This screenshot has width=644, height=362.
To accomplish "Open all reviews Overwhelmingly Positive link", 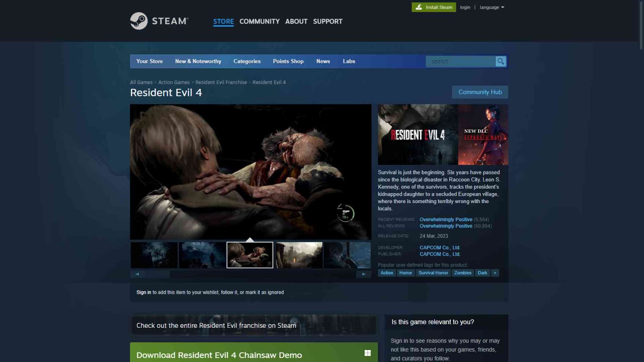I will (446, 226).
